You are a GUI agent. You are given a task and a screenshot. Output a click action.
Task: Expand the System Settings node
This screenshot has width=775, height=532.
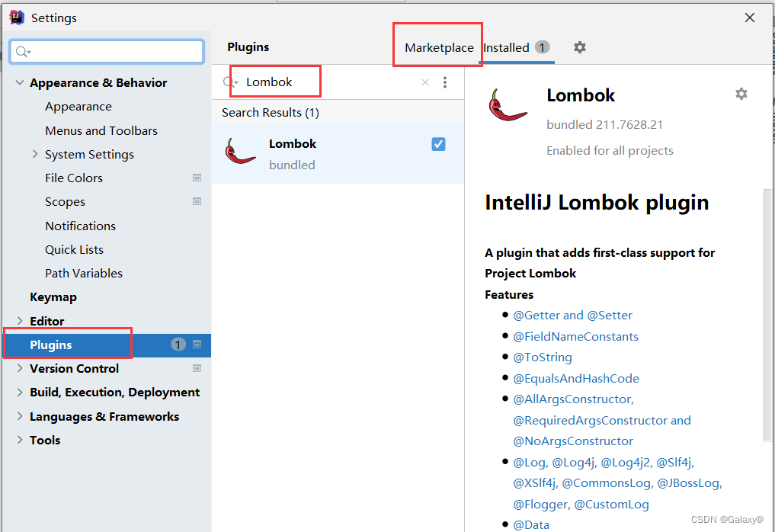[x=35, y=154]
